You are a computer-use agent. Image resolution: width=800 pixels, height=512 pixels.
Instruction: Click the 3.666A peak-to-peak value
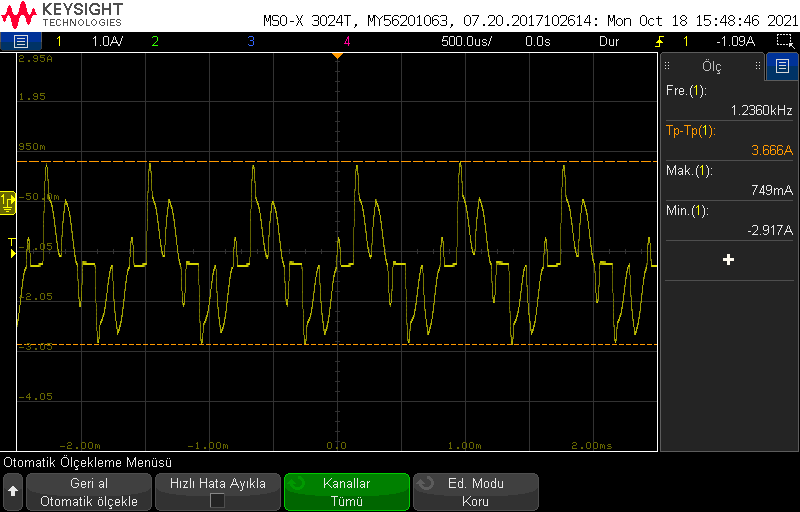click(772, 150)
